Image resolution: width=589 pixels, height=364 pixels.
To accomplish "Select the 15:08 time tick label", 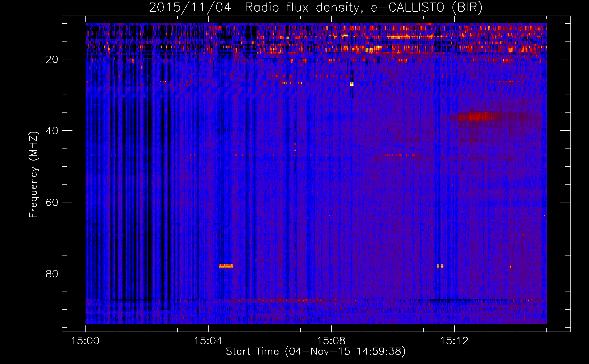I will pyautogui.click(x=331, y=341).
